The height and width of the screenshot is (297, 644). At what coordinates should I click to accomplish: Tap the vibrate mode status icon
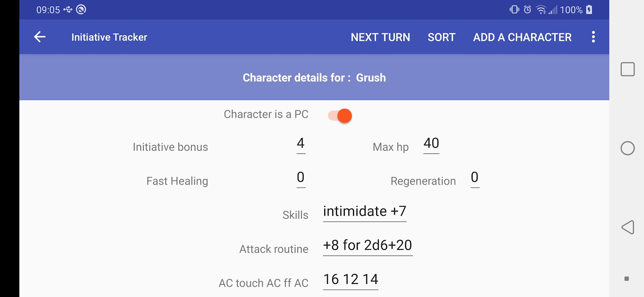tap(514, 10)
